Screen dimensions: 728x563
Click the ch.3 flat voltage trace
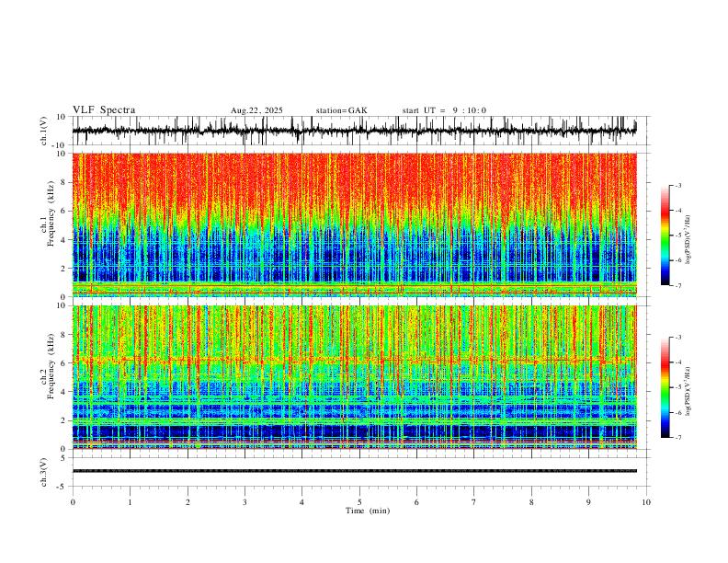click(x=354, y=471)
